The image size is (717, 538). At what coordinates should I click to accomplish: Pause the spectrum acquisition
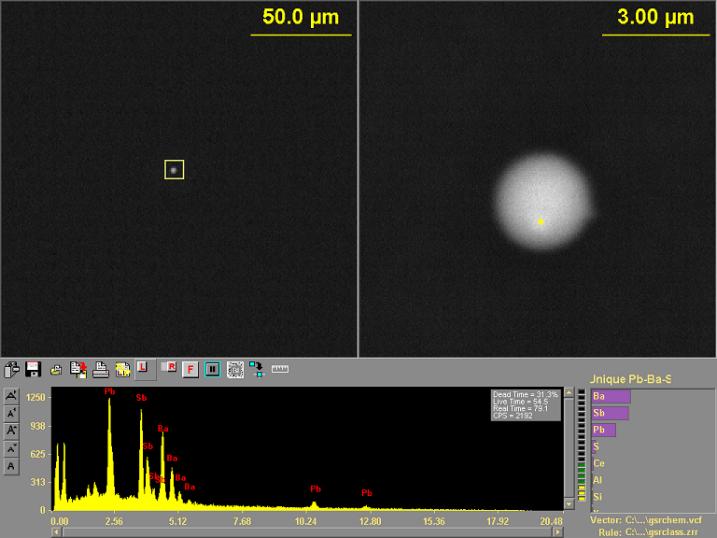coord(212,369)
